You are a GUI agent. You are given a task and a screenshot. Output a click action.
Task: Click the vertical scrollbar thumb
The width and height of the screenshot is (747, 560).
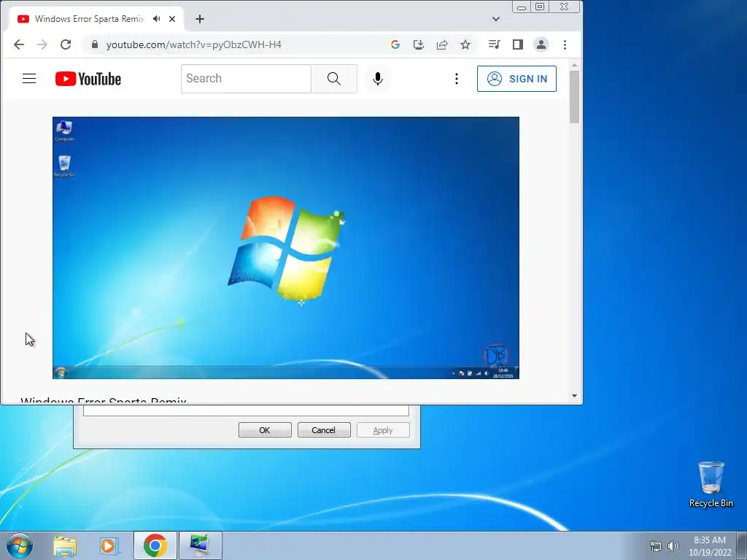click(x=574, y=97)
